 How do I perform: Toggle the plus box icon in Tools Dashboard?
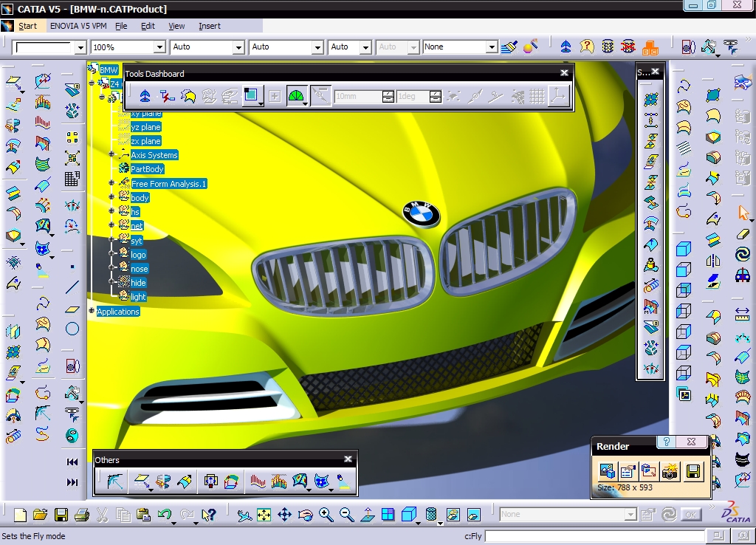pos(275,96)
